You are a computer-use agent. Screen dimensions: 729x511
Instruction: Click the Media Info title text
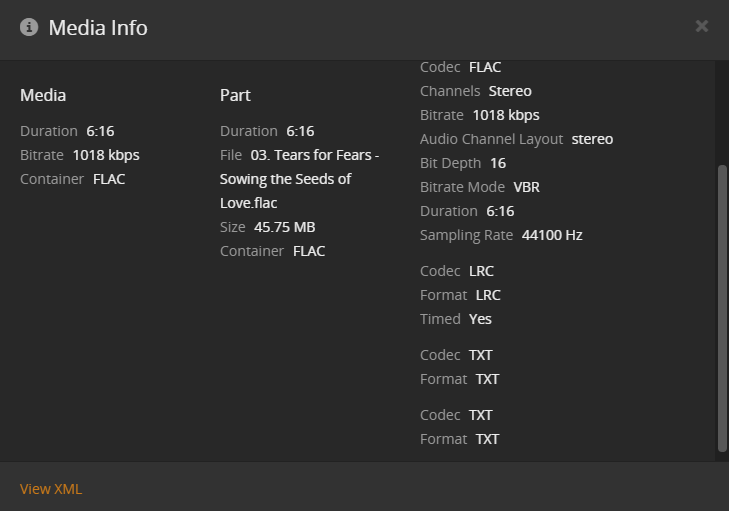click(x=98, y=28)
